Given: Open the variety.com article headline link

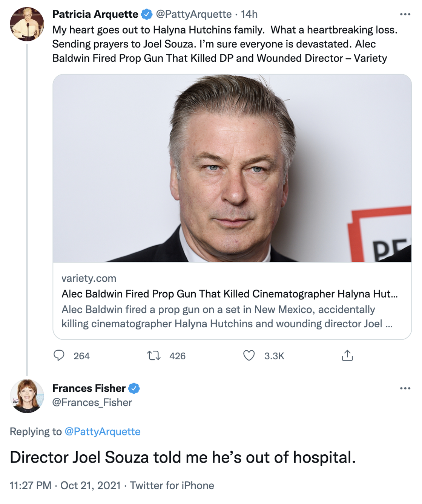Looking at the screenshot, I should 230,294.
